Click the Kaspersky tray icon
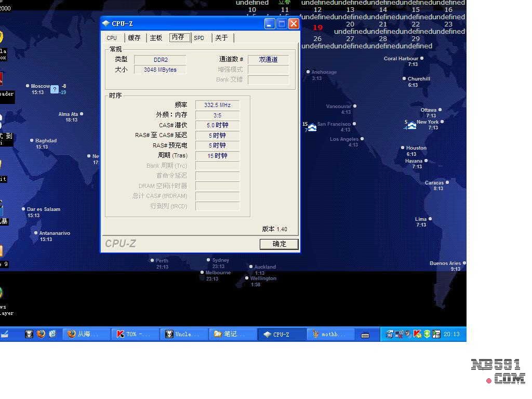 [x=417, y=334]
